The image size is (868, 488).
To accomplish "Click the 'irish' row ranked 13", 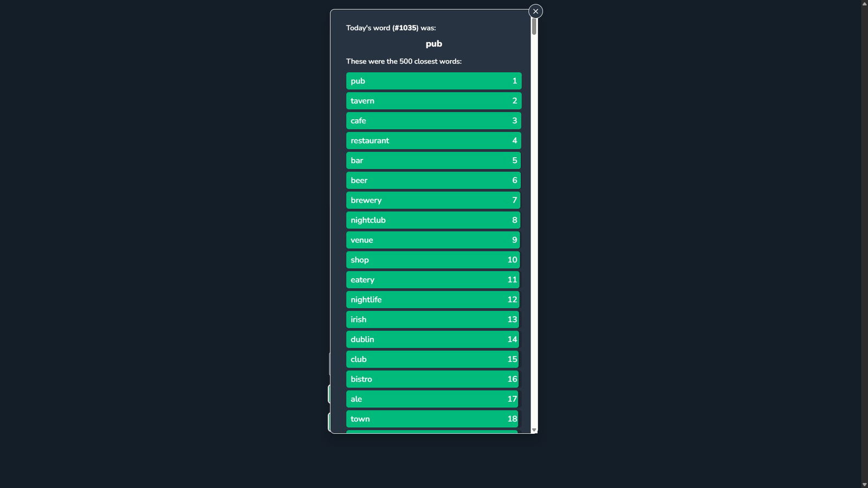I will (433, 319).
